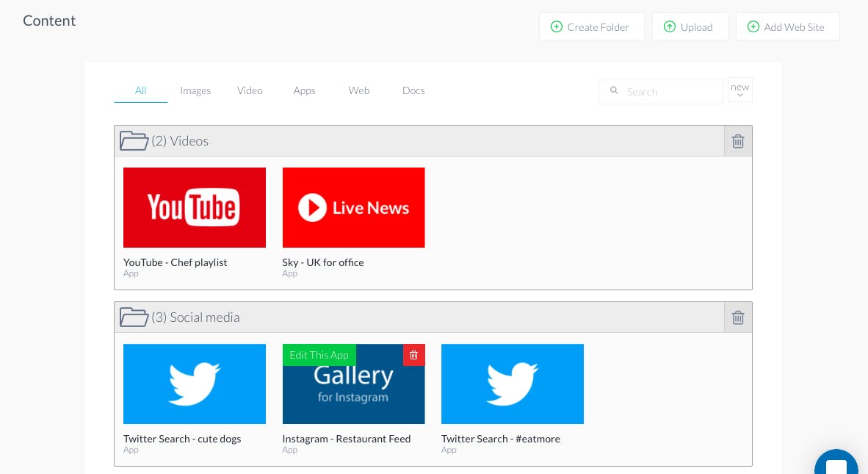868x474 pixels.
Task: Click the Upload button
Action: 690,26
